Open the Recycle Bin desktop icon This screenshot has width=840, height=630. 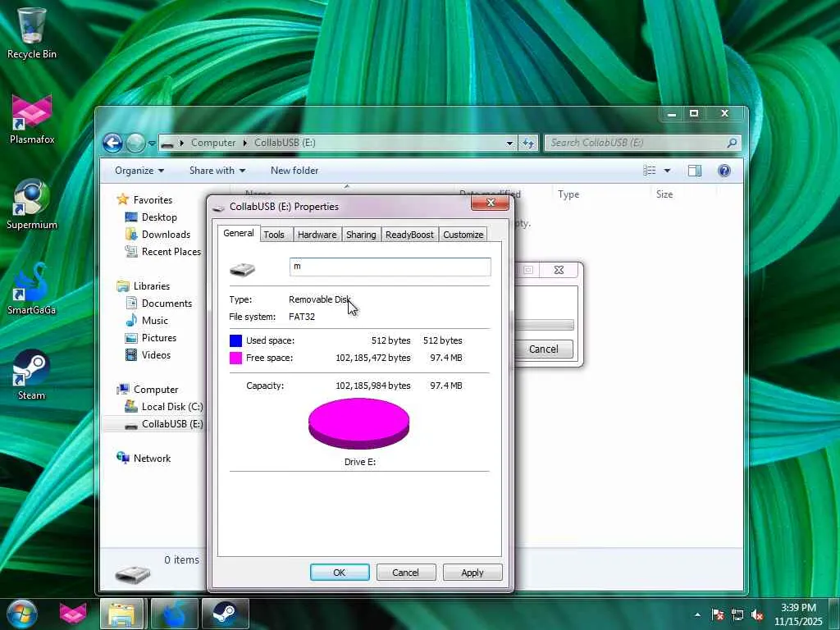[31, 32]
